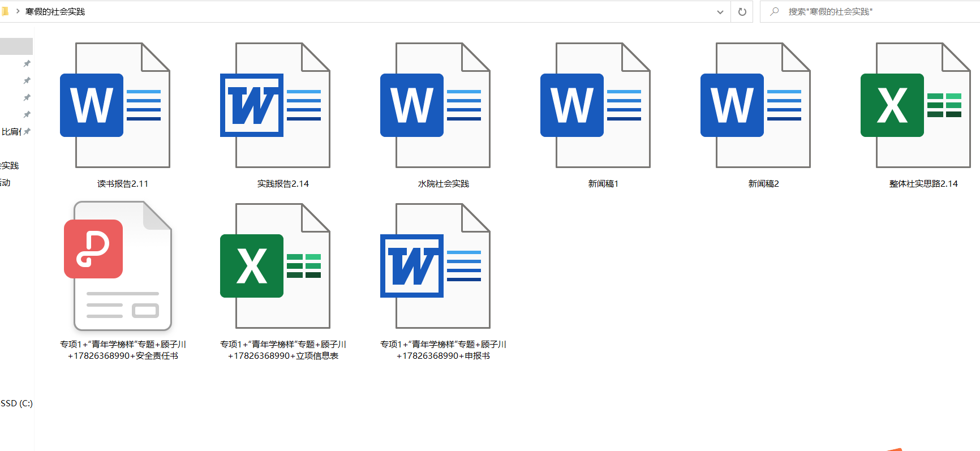The image size is (980, 451).
Task: Select the 新闻稿1 Word document icon
Action: (595, 105)
